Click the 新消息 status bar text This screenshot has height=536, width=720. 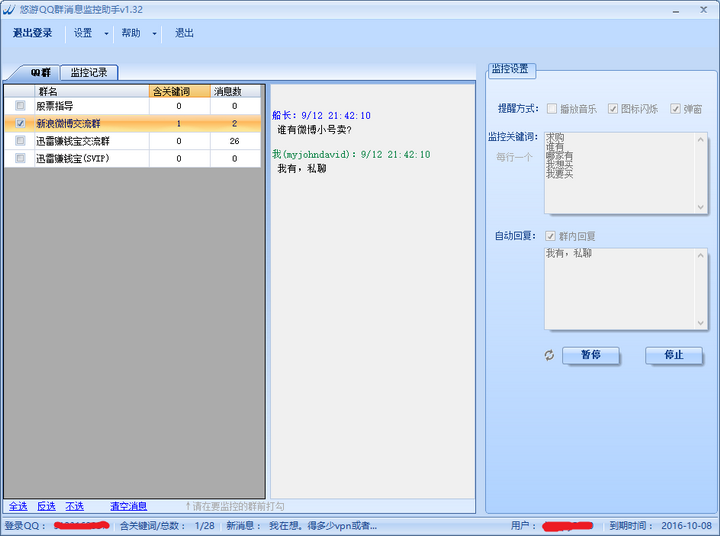(x=302, y=525)
